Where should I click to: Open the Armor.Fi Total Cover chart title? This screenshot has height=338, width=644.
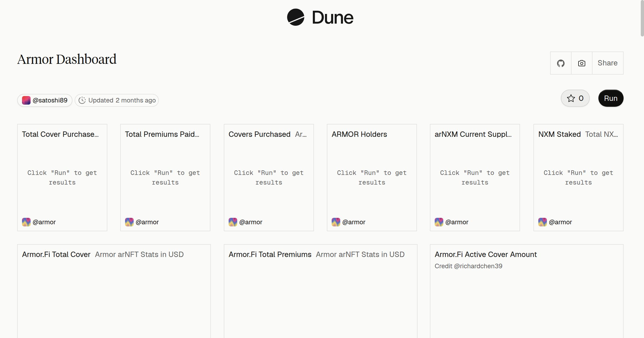pyautogui.click(x=56, y=254)
